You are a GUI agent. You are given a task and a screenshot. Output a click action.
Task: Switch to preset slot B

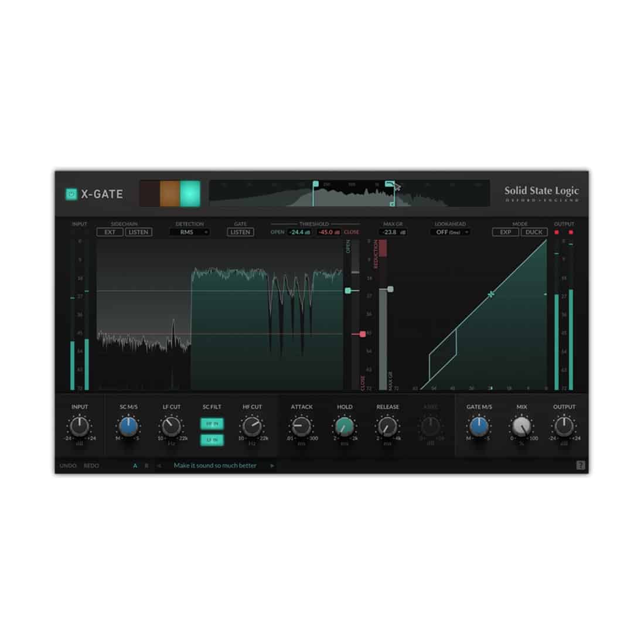146,466
